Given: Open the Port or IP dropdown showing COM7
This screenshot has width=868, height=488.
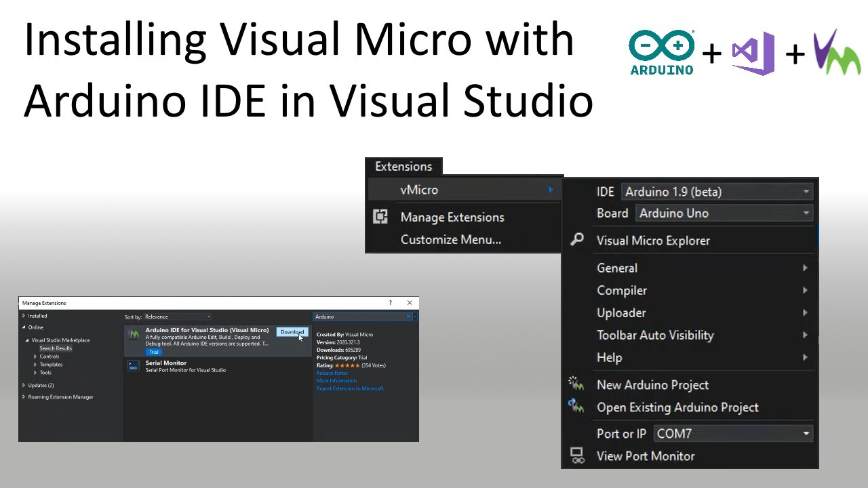Looking at the screenshot, I should click(733, 434).
